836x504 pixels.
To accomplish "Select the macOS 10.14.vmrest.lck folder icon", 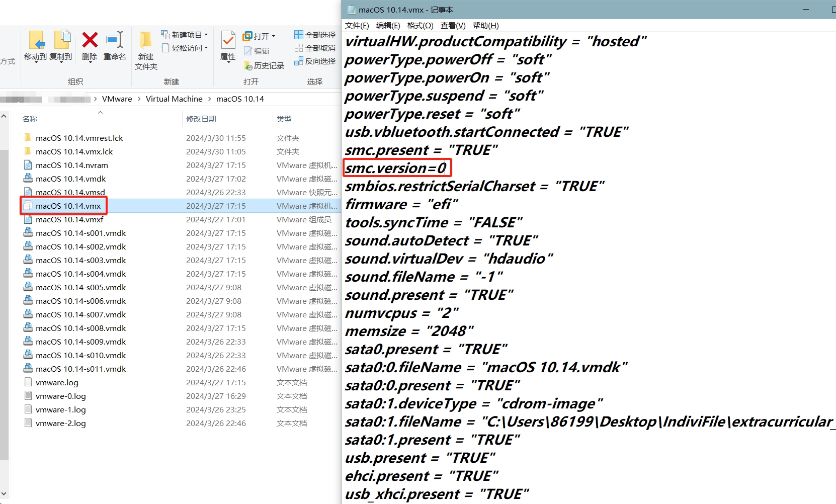I will 28,137.
